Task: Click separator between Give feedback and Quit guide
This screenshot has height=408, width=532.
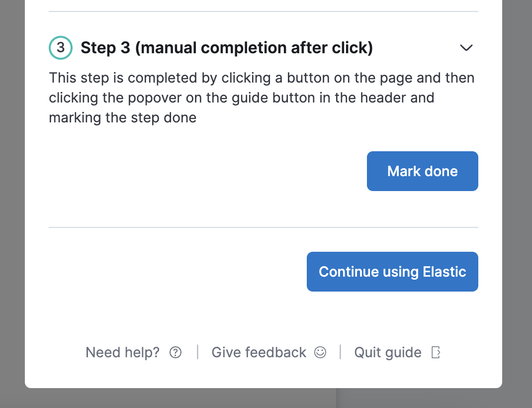Action: click(340, 352)
